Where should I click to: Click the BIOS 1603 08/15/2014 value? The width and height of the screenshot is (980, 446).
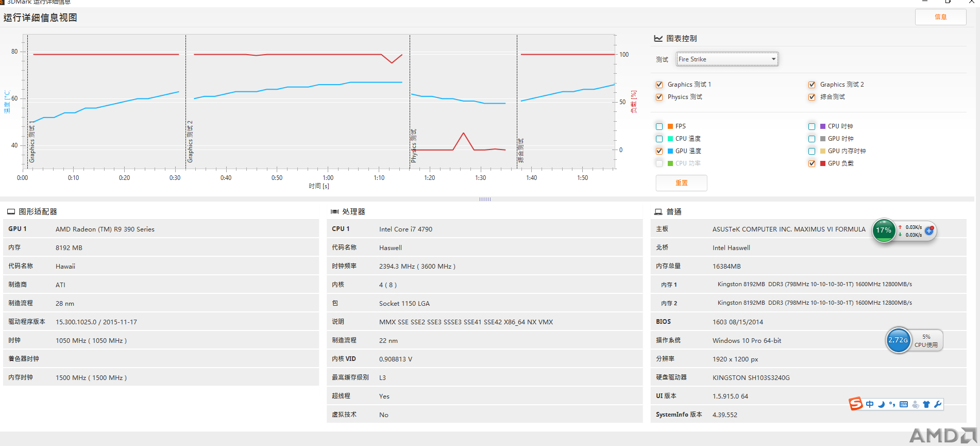pos(738,322)
